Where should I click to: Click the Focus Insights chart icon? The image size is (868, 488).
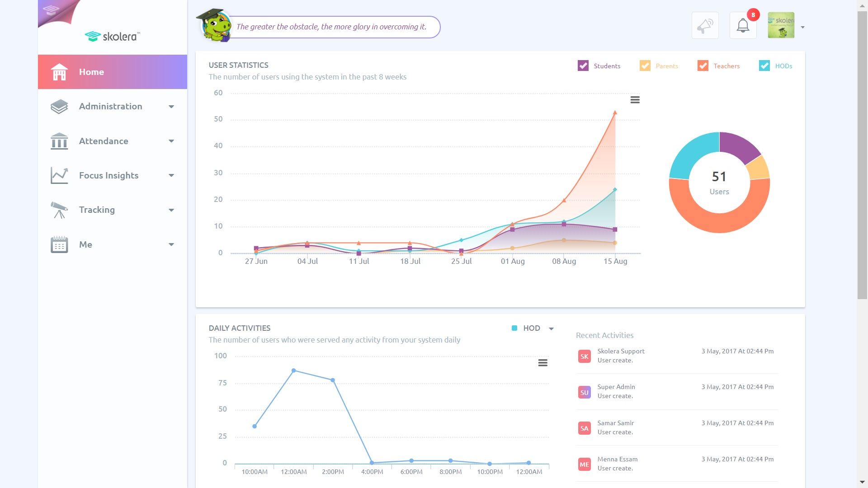click(59, 175)
